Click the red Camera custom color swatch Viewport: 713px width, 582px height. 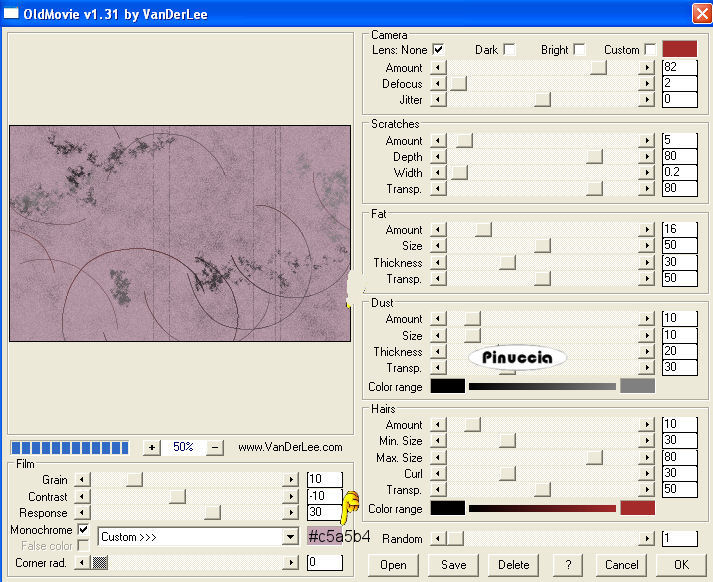pyautogui.click(x=679, y=49)
